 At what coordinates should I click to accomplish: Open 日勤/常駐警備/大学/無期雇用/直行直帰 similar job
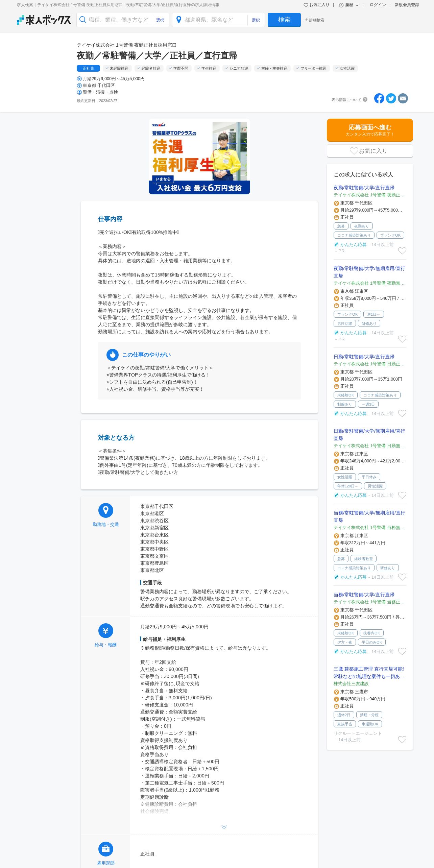pyautogui.click(x=369, y=435)
